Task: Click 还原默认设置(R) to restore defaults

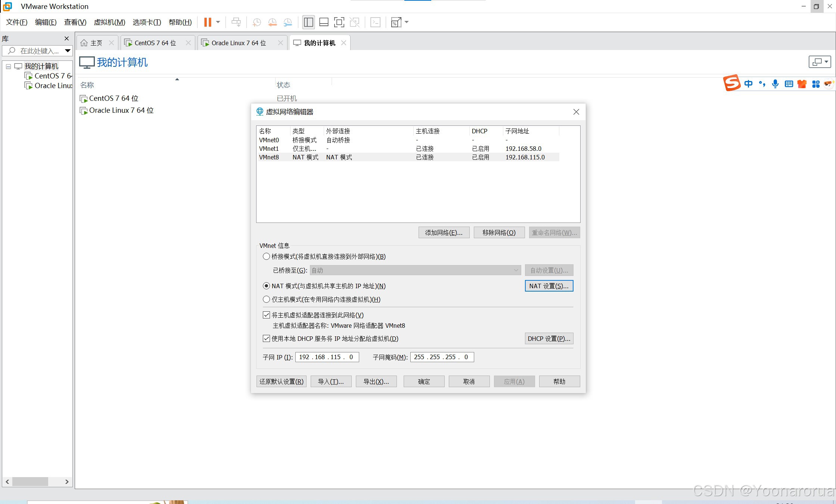Action: tap(281, 381)
